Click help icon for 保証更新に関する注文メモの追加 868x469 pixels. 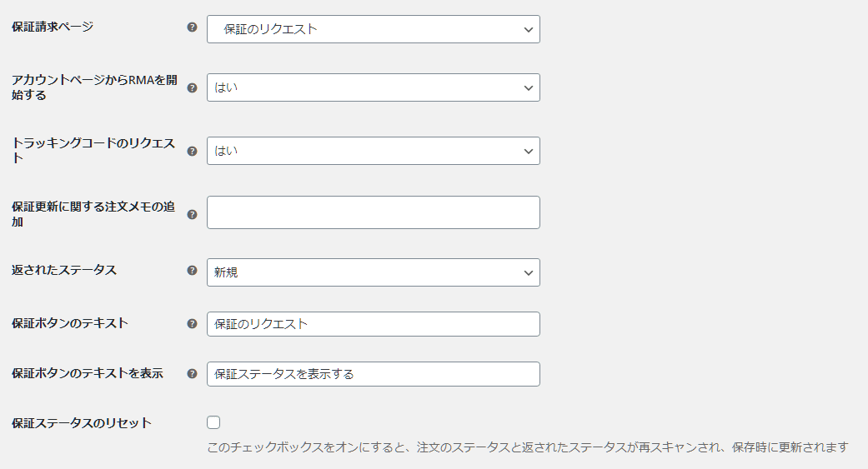pos(192,215)
